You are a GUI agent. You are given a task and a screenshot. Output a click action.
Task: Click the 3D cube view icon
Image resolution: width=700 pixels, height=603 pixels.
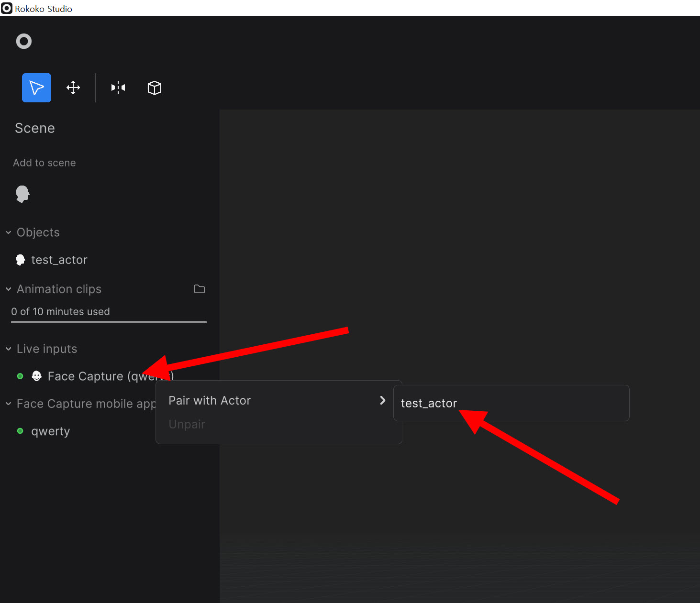click(154, 88)
